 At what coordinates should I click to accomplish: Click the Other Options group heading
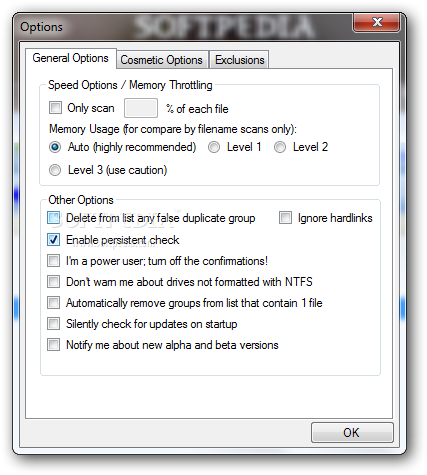81,200
